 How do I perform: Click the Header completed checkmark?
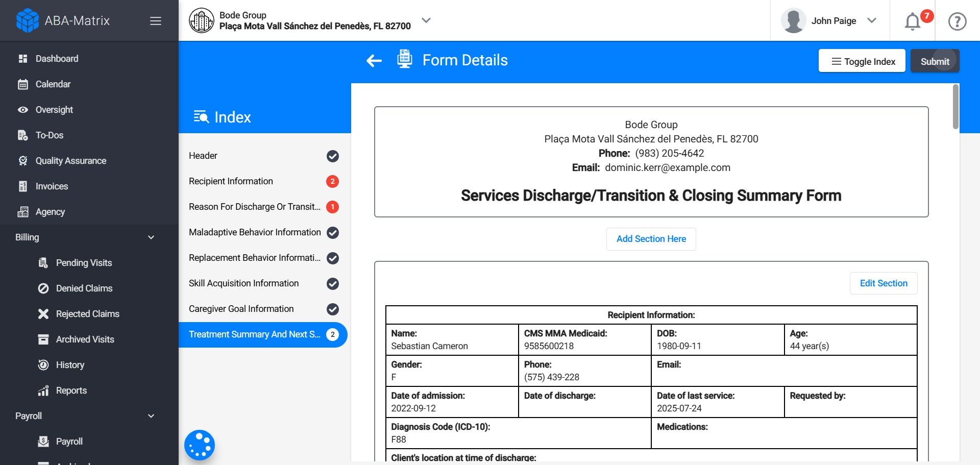coord(333,156)
